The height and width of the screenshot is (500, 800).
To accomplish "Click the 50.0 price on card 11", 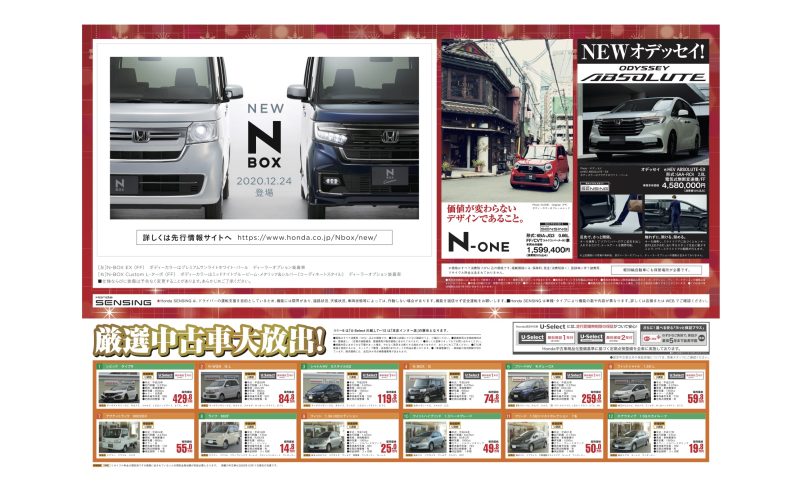I will 593,448.
